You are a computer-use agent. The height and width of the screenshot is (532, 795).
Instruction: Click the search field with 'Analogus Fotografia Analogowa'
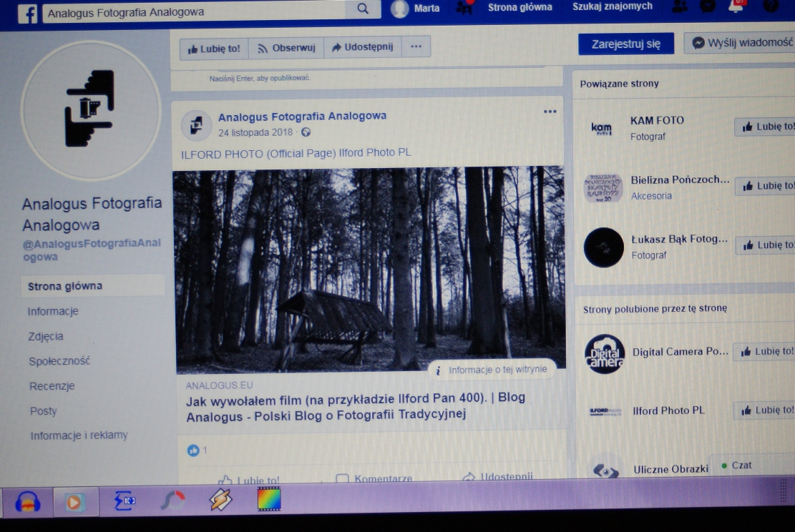pos(193,11)
